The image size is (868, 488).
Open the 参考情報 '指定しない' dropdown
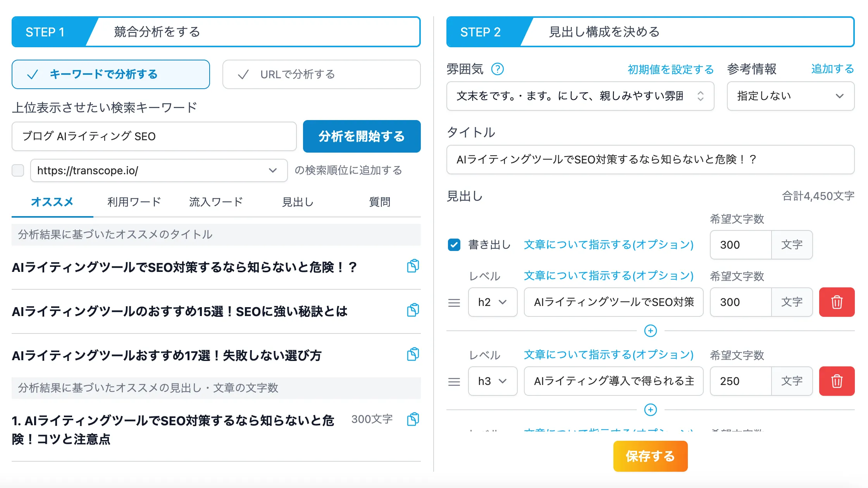coord(790,96)
